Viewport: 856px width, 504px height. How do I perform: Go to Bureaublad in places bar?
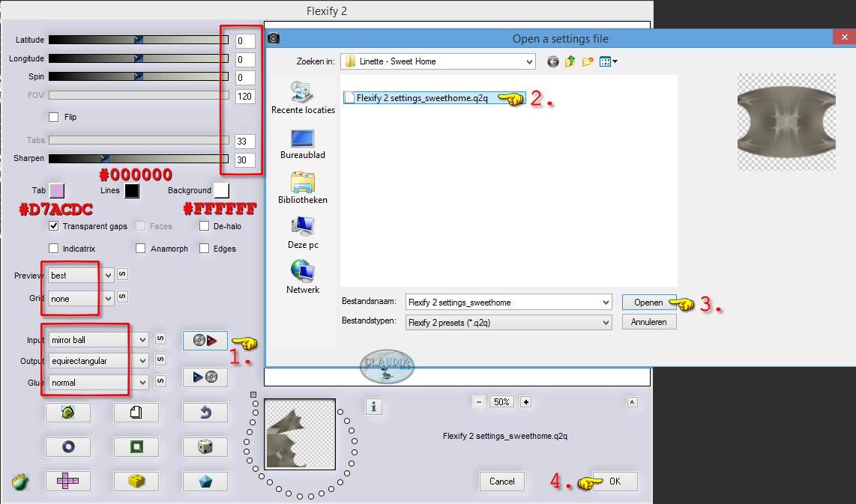click(303, 144)
